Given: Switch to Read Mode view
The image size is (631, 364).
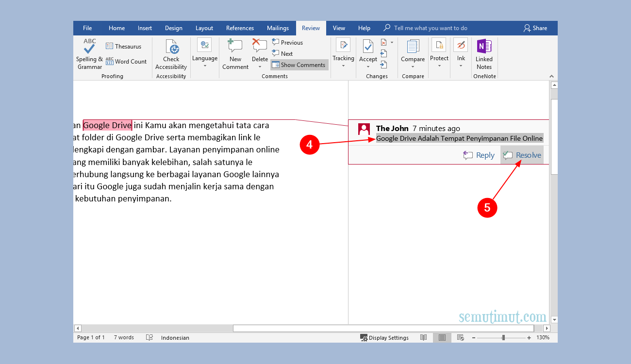Looking at the screenshot, I should pos(424,337).
